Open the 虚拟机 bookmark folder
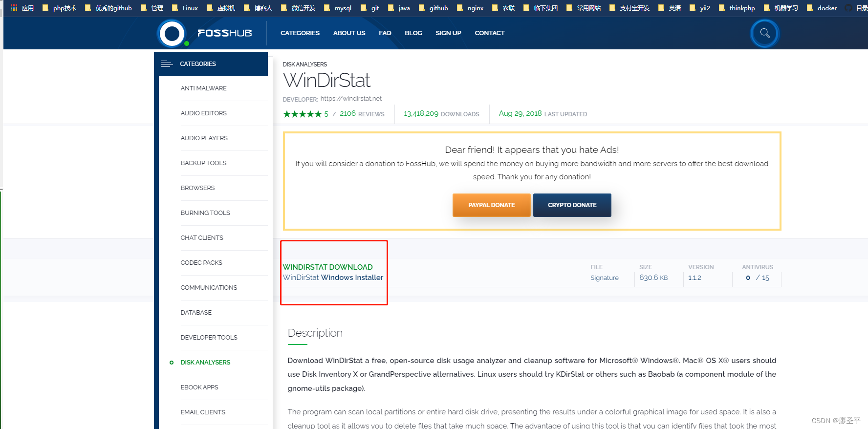868x429 pixels. [x=221, y=8]
